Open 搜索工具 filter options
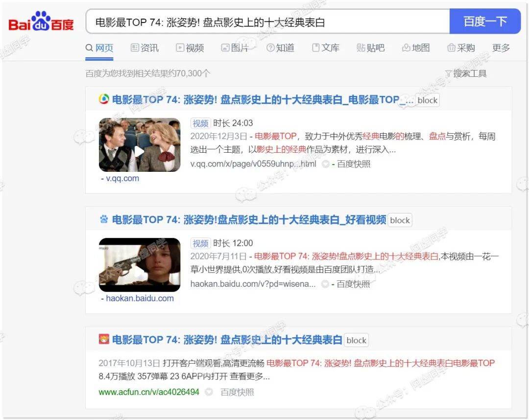The width and height of the screenshot is (529, 420). pos(466,73)
